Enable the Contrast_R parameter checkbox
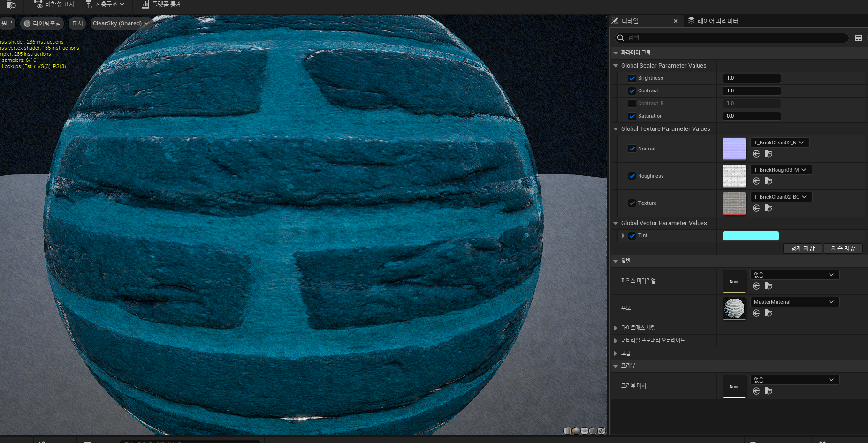Viewport: 868px width, 443px height. tap(632, 104)
